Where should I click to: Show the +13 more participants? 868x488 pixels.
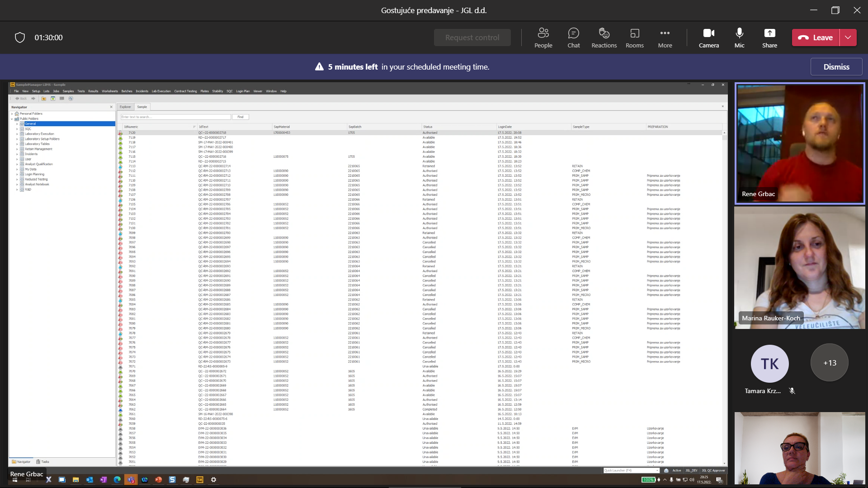[830, 363]
